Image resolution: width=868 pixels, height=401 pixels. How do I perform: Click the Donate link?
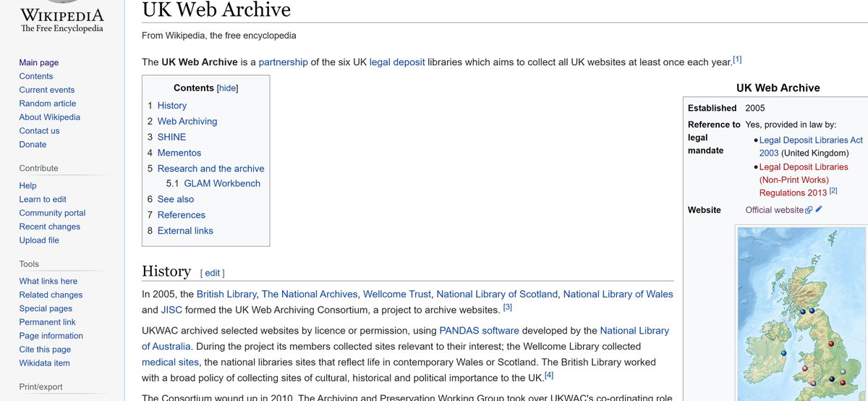33,145
